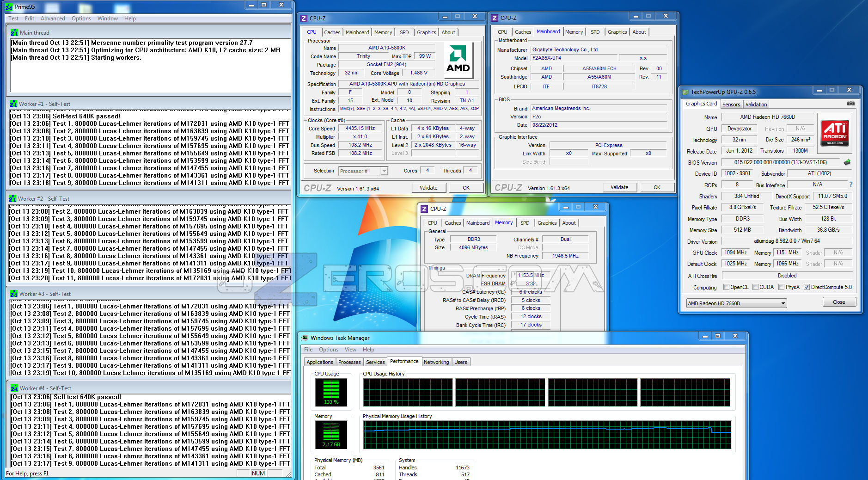Screen dimensions: 868x480
Task: Click the GPU-Z Name field AMD Radeon HD 7660D
Action: 767,117
